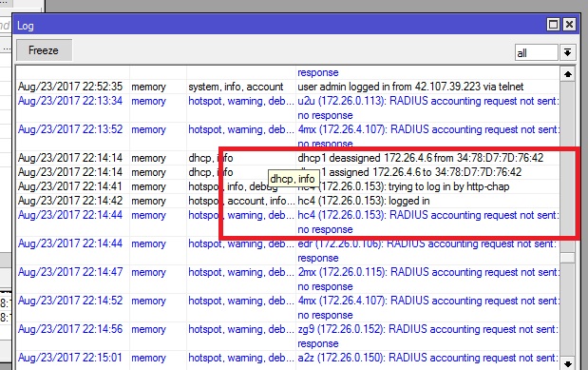
Task: Select hc4 RADIUS accounting request not sent message
Action: click(x=428, y=222)
